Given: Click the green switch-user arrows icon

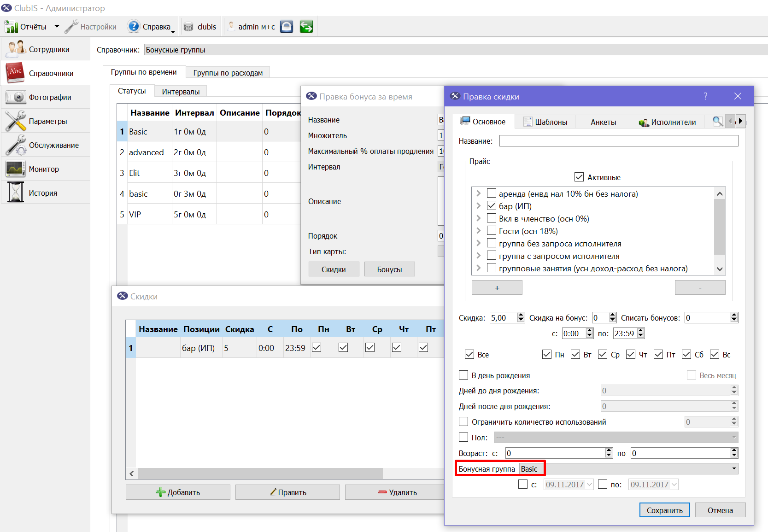Looking at the screenshot, I should [x=306, y=27].
